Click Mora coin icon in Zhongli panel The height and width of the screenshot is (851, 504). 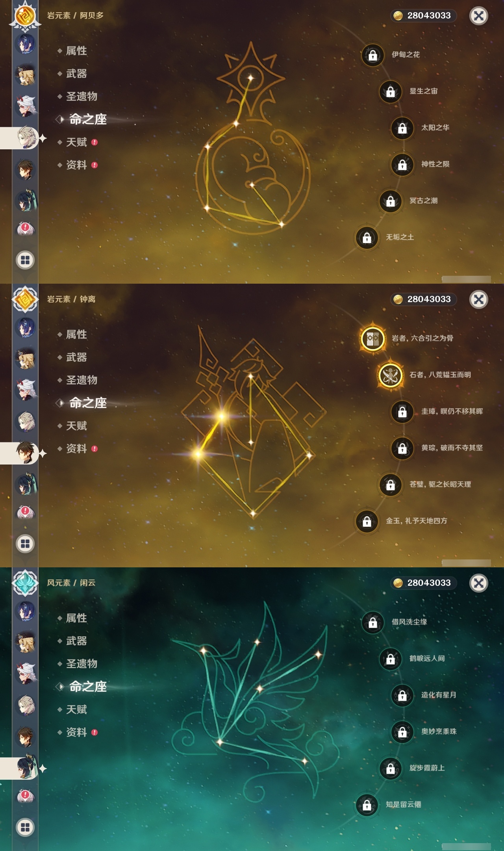pyautogui.click(x=398, y=299)
